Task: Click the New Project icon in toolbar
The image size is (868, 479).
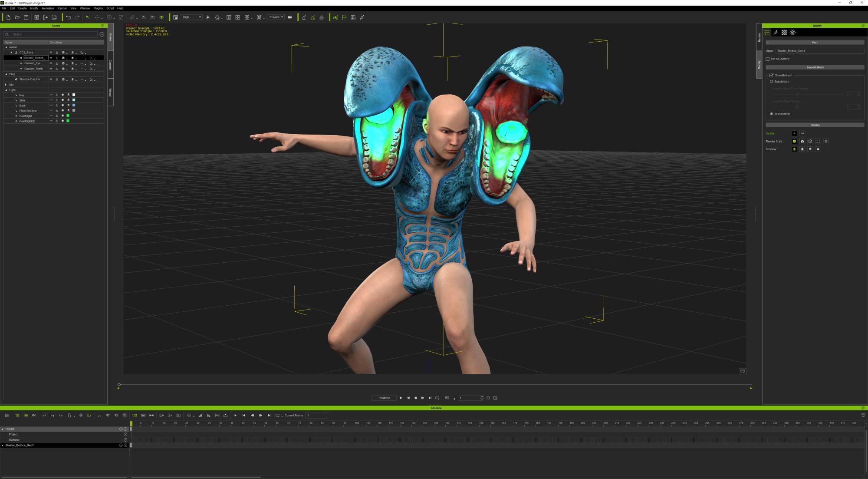Action: coord(8,17)
